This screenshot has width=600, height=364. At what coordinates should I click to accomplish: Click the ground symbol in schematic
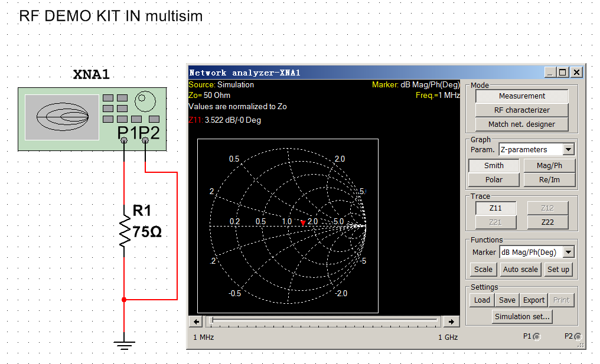[x=124, y=345]
